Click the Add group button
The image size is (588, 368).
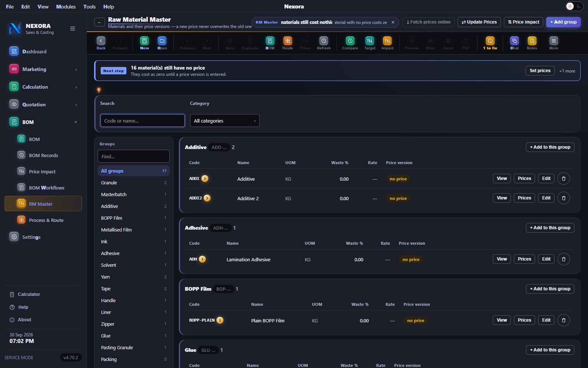[x=563, y=22]
